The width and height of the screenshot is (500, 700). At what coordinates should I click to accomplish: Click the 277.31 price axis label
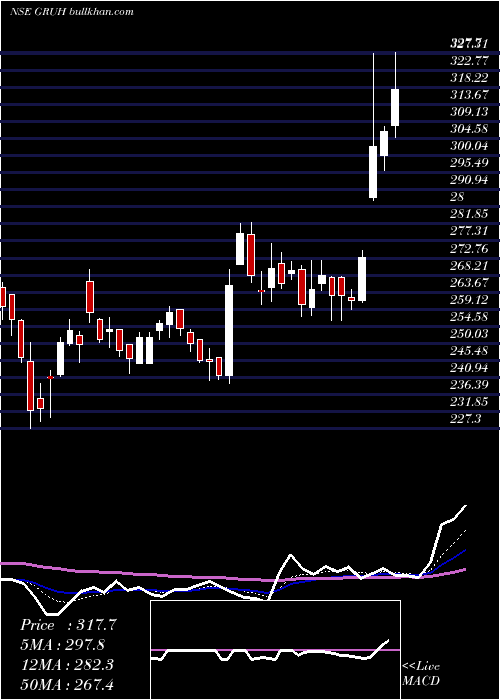pyautogui.click(x=469, y=231)
